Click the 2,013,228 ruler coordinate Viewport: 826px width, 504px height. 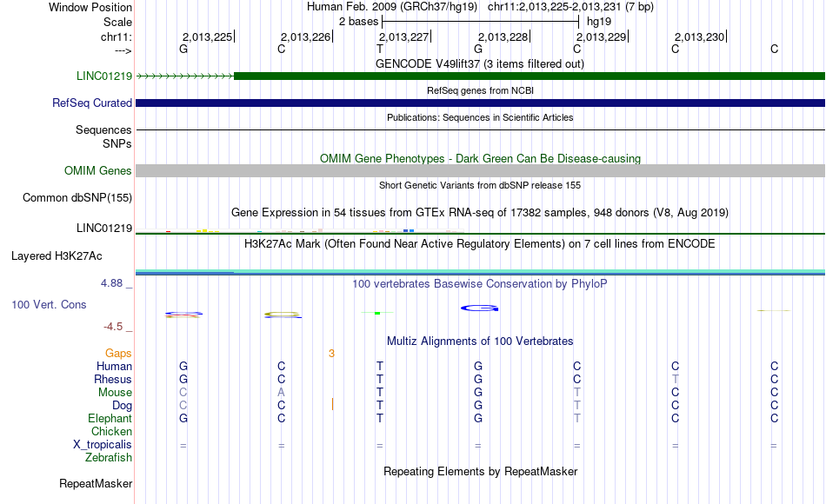point(503,36)
